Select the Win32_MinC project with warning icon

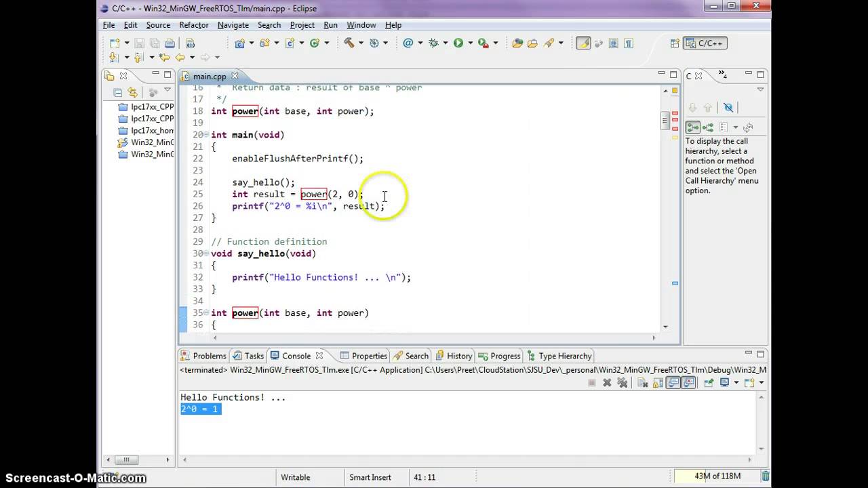click(146, 142)
